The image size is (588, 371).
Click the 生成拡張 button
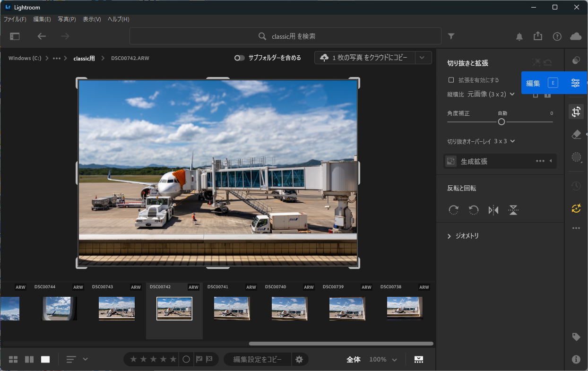tap(474, 161)
